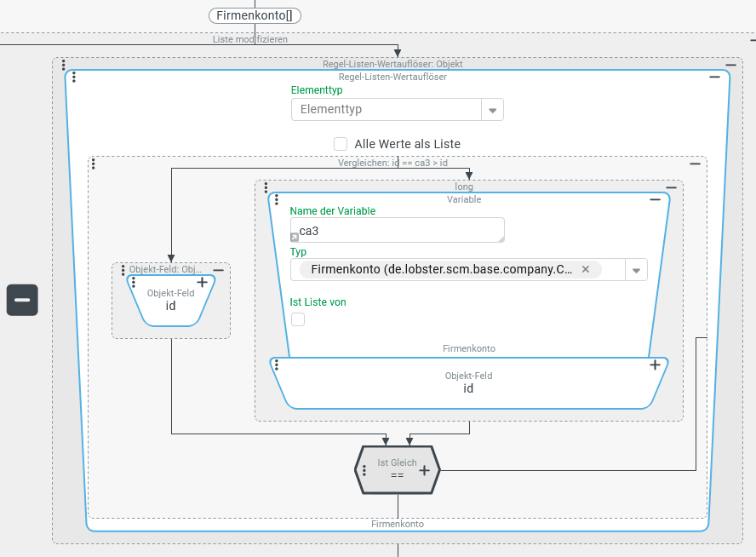The width and height of the screenshot is (756, 557).
Task: Click plus icon on small Objekt-Feld id block
Action: [202, 282]
